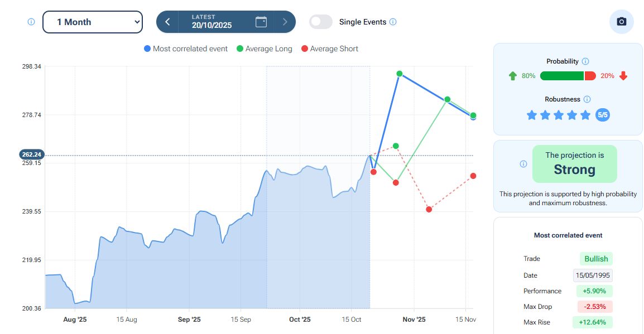Click the 15/05/1995 event date
This screenshot has height=334, width=644.
(593, 275)
